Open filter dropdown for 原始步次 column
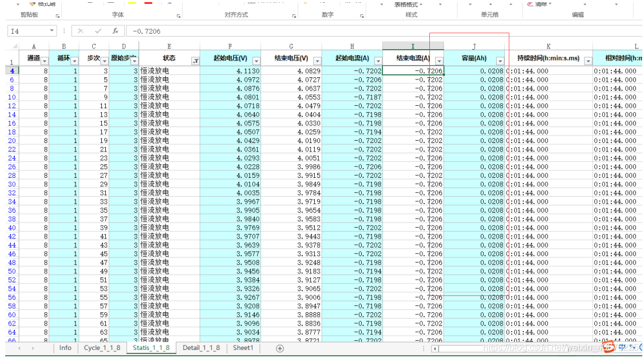 (135, 61)
